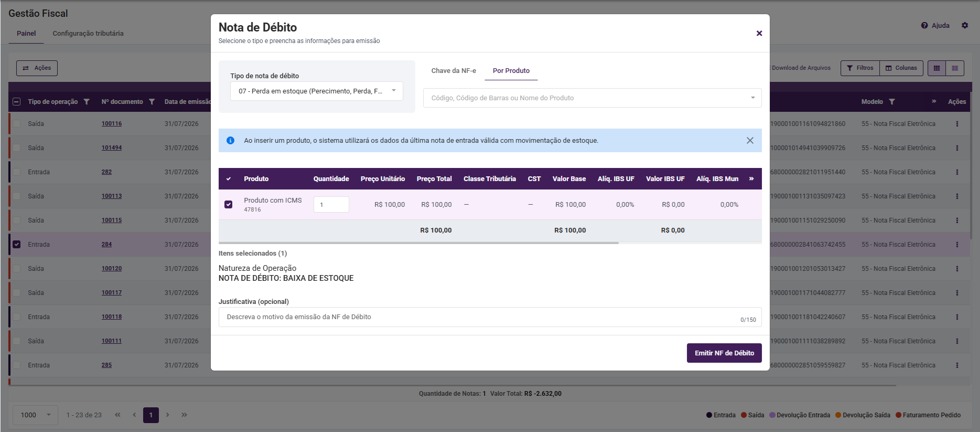
Task: Click the Justificativa text field
Action: [490, 317]
